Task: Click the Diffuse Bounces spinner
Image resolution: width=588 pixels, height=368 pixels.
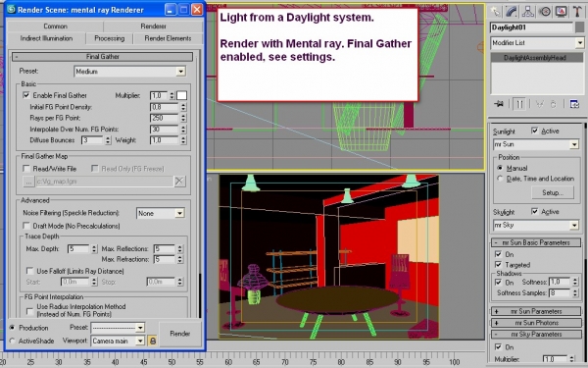Action: pyautogui.click(x=108, y=140)
